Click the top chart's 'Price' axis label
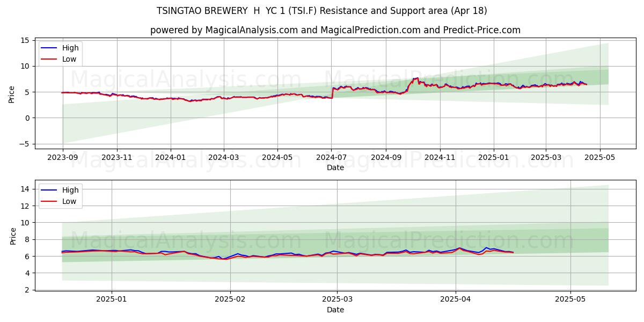Screen dimensions: 644x322 tap(12, 94)
